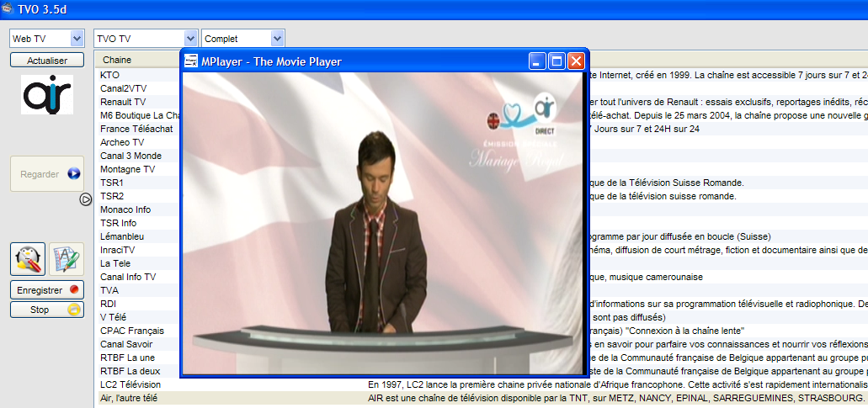Click the Enregistrer record button
868x408 pixels.
(x=47, y=289)
